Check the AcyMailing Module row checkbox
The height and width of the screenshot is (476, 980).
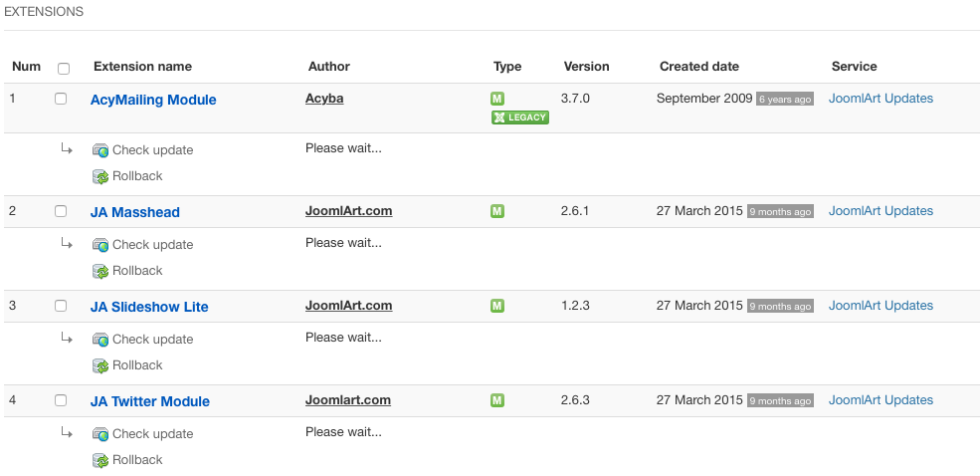(61, 99)
